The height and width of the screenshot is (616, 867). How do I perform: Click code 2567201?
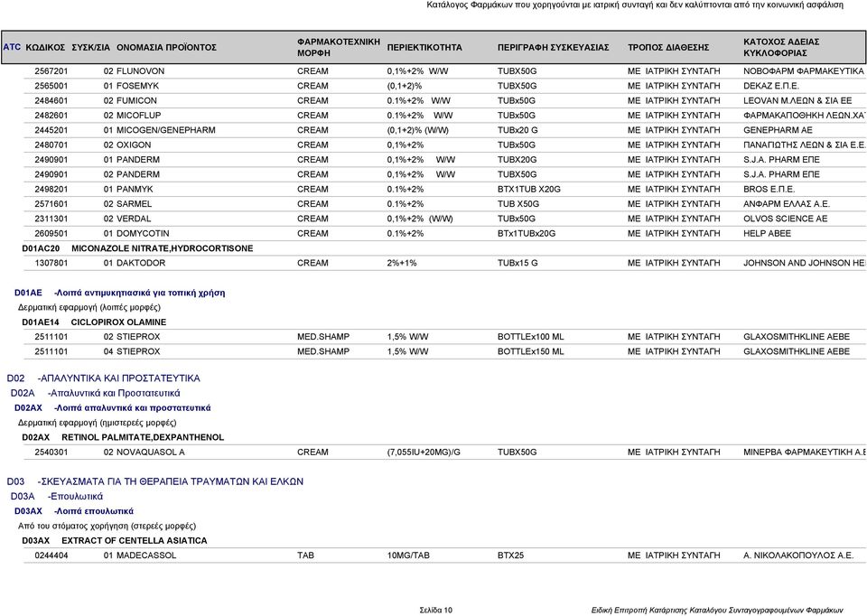pyautogui.click(x=51, y=71)
